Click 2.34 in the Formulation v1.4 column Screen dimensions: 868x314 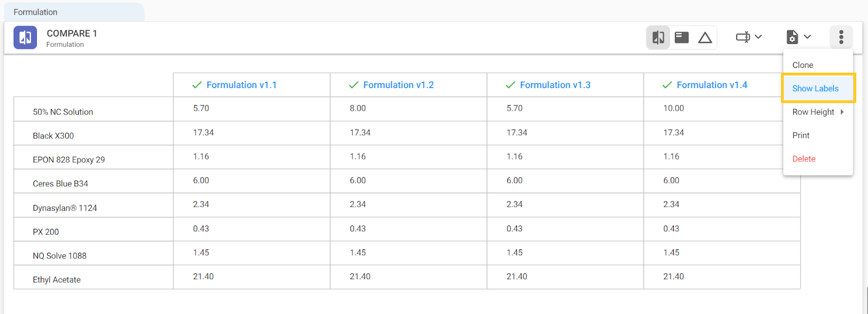point(671,204)
